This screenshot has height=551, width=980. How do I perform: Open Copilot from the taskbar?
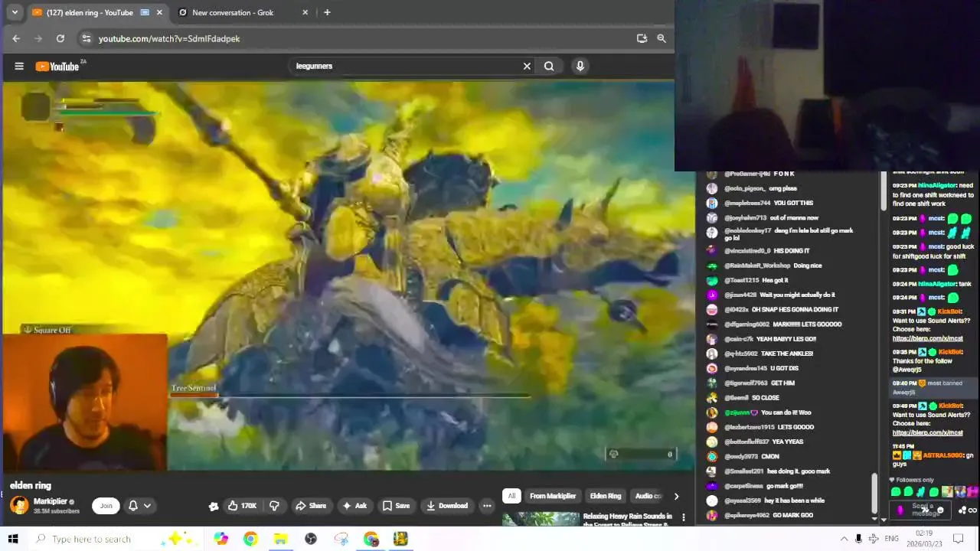click(x=221, y=539)
